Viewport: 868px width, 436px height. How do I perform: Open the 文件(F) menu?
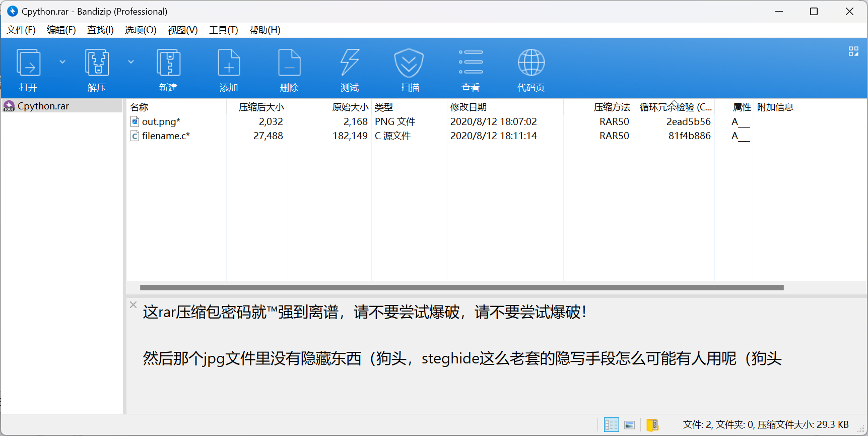click(x=21, y=30)
